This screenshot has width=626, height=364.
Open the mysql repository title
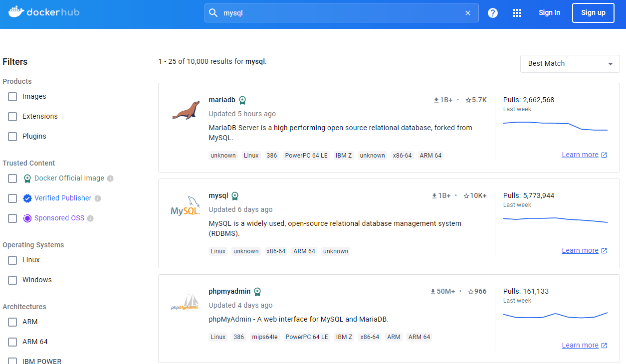[x=218, y=195]
